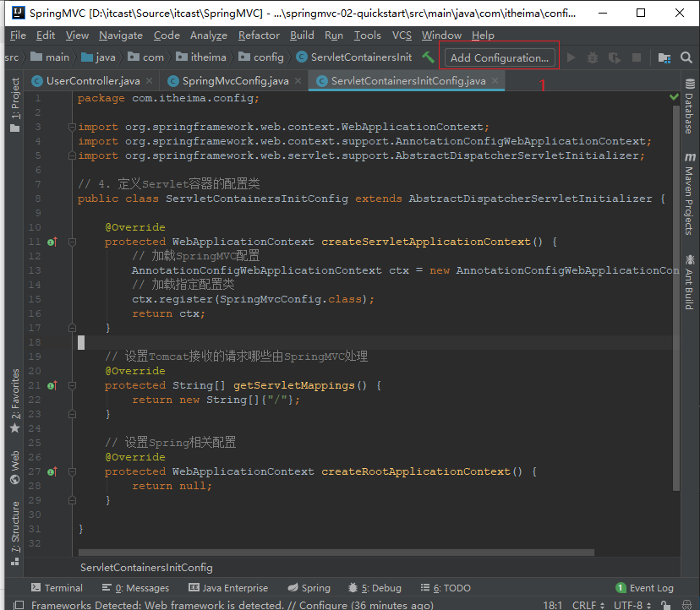Click the Add Configuration button
Image resolution: width=700 pixels, height=610 pixels.
pyautogui.click(x=499, y=57)
